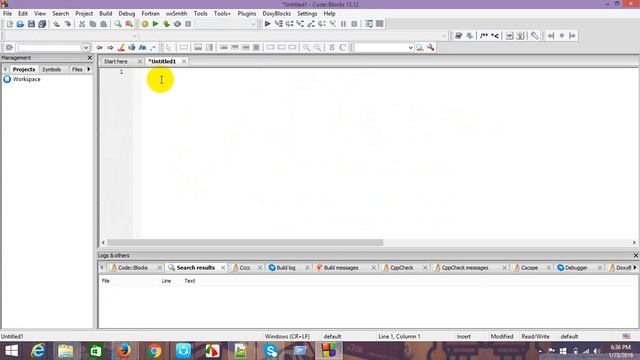
Task: Reveal earlier log tabs with left arrow
Action: (x=102, y=268)
